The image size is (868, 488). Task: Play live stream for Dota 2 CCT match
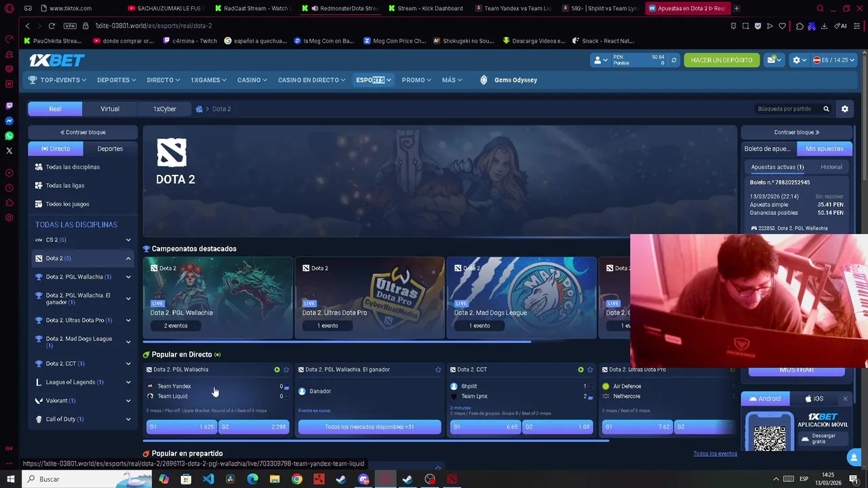click(x=580, y=369)
